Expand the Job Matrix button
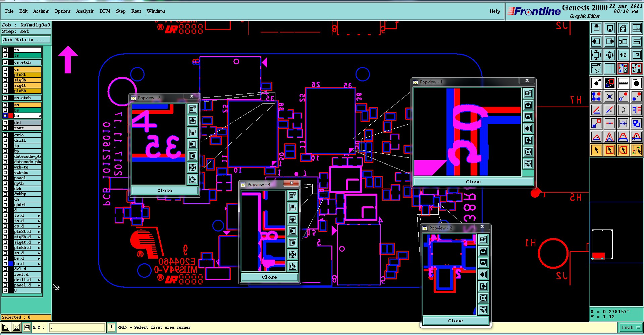Viewport: 644px width, 335px height. (x=26, y=40)
